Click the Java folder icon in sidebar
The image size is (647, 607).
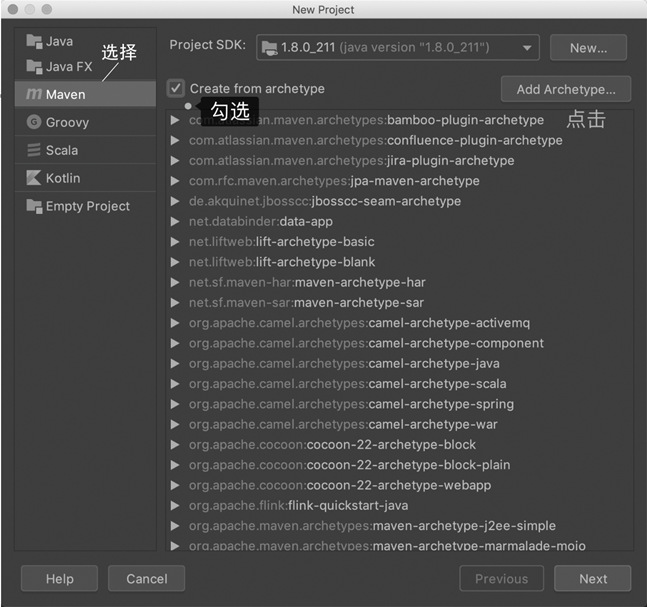34,42
